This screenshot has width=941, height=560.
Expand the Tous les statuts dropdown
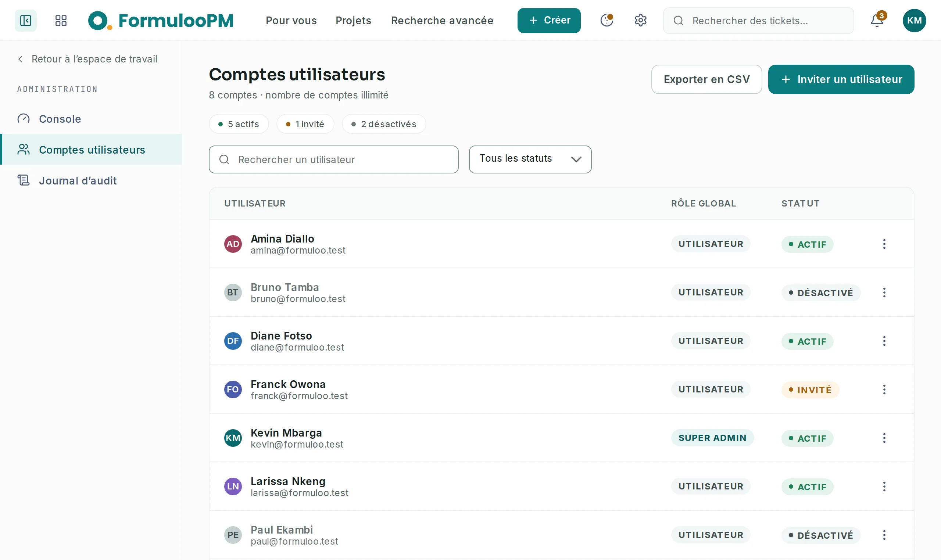pyautogui.click(x=530, y=159)
